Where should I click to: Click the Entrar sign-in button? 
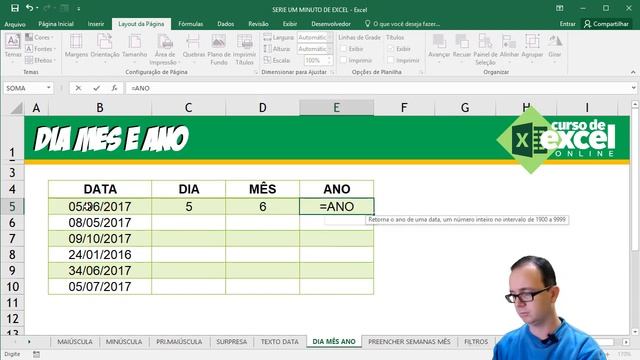(567, 24)
